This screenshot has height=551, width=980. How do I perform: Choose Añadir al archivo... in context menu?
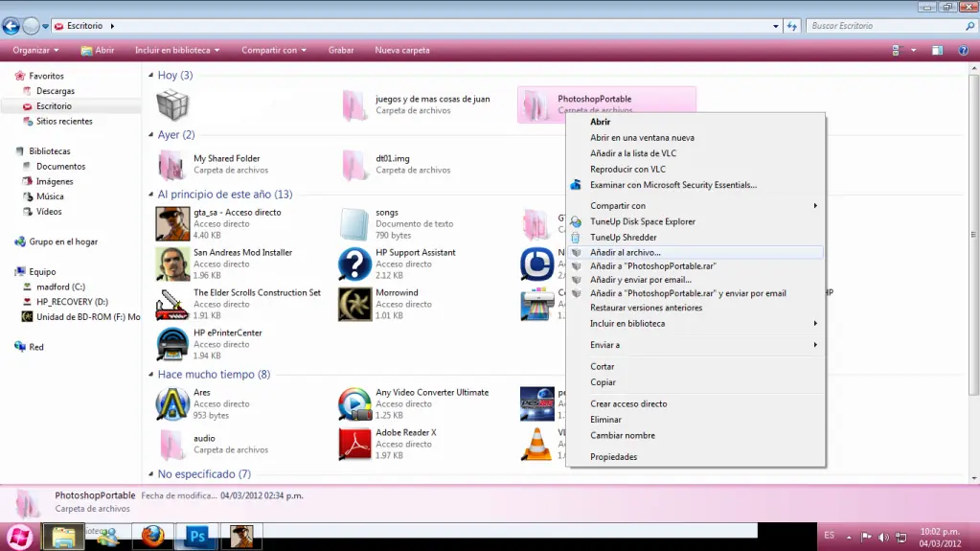[625, 252]
